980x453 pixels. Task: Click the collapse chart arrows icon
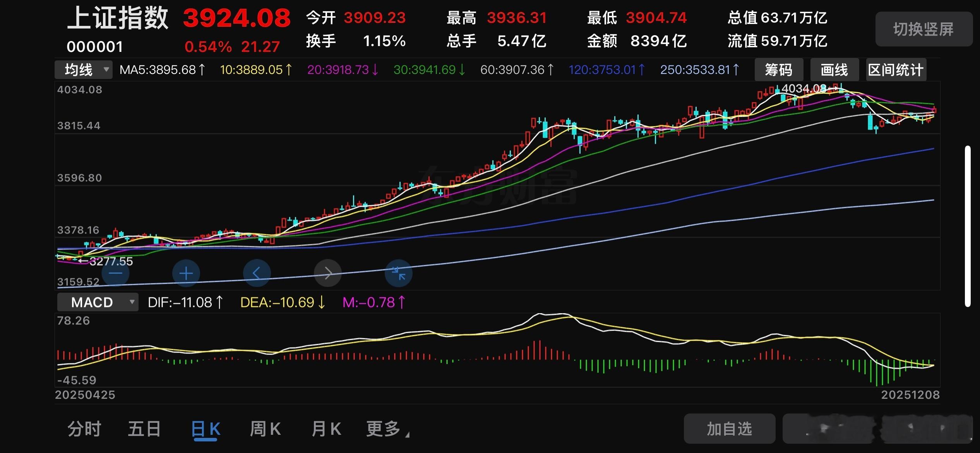pos(398,273)
